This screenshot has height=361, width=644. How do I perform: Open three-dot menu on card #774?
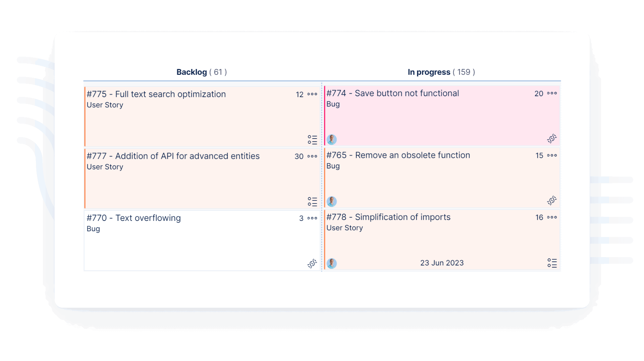[x=552, y=93]
